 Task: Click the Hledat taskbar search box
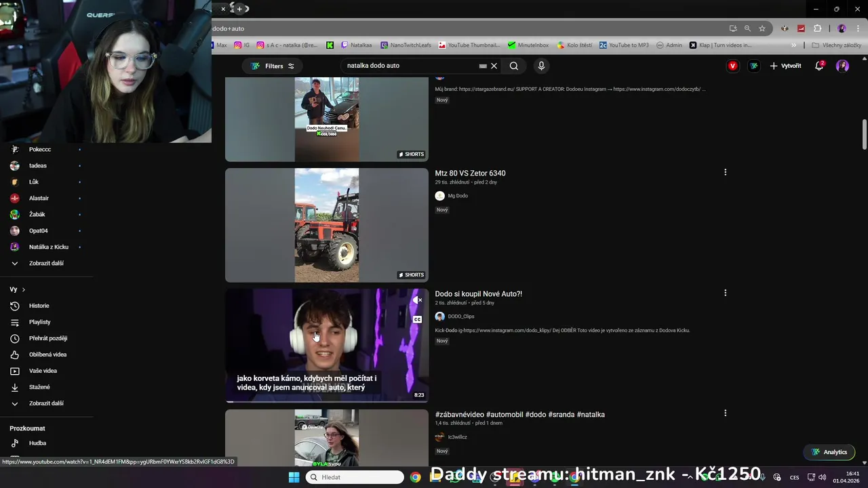(x=354, y=477)
